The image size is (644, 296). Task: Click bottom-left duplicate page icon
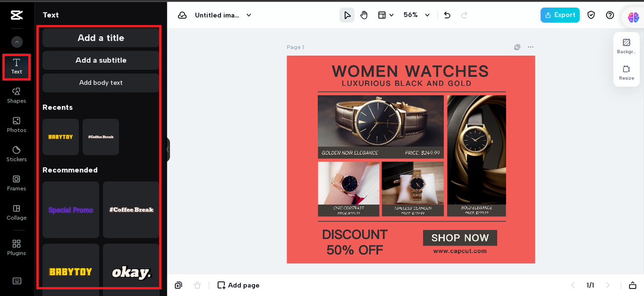coord(179,285)
